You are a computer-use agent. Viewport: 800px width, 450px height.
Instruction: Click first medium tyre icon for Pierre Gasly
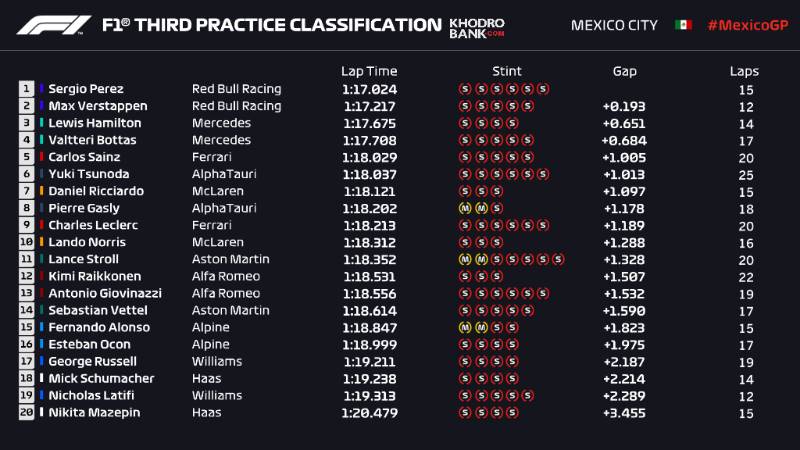point(464,208)
